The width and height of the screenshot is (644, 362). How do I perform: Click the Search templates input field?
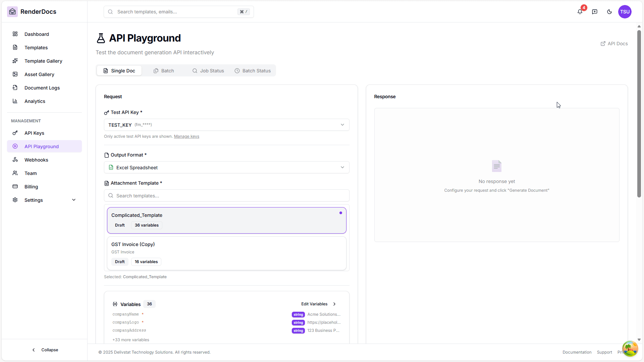[x=226, y=195]
